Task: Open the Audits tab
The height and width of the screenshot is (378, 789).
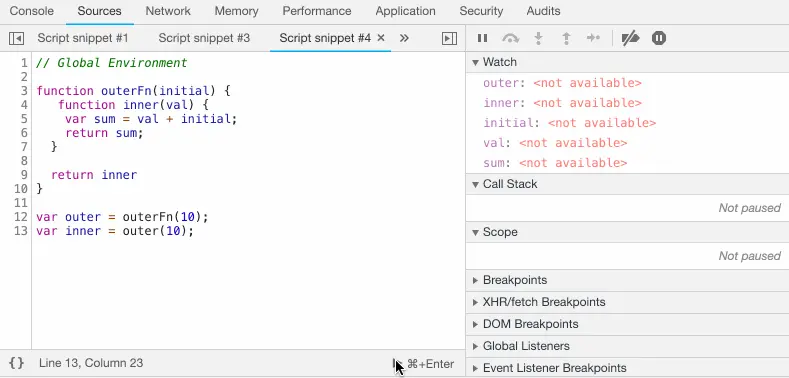Action: click(x=543, y=11)
